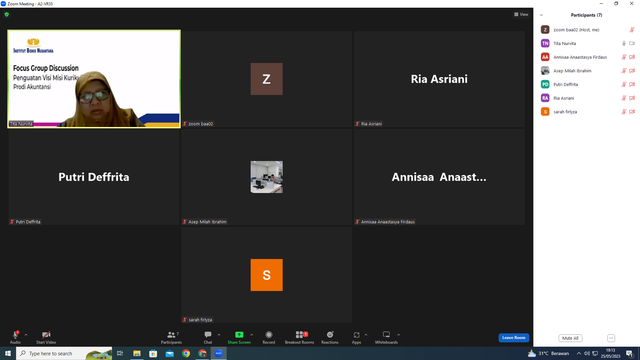Click zoom baa02's muted mic icon in list

pos(632,30)
